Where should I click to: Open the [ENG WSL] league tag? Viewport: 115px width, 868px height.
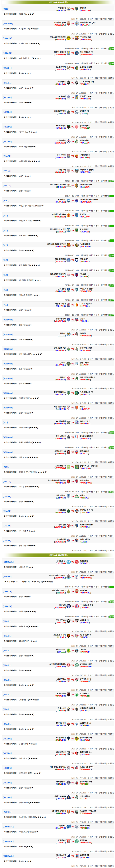coord(8,24)
